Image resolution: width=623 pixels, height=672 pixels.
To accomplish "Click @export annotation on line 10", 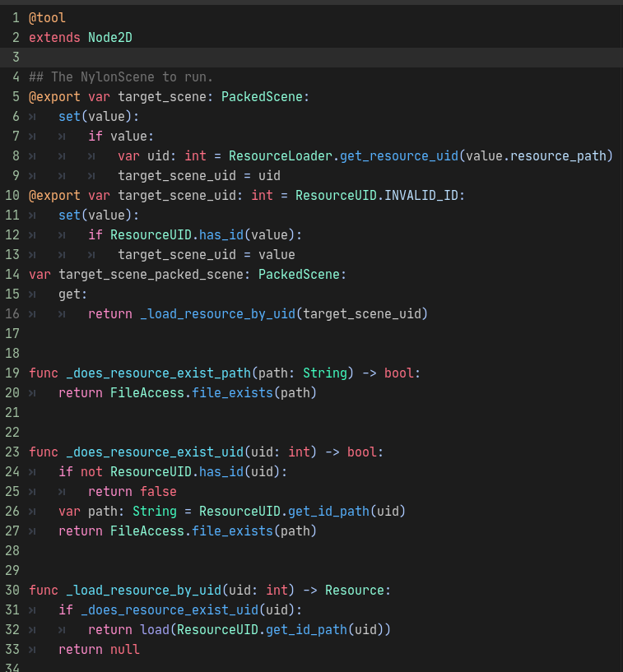I will click(54, 196).
